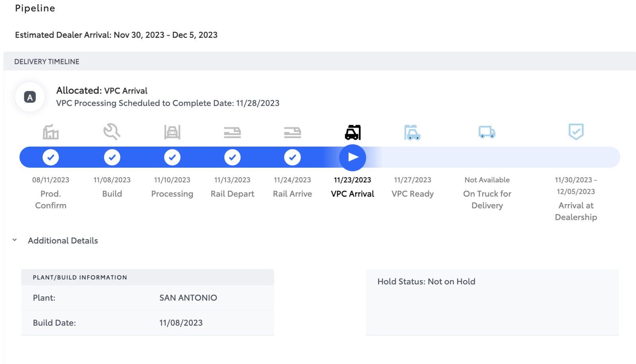Click the Rail Depart stage label
Viewport: 636px width, 364px height.
(x=233, y=194)
